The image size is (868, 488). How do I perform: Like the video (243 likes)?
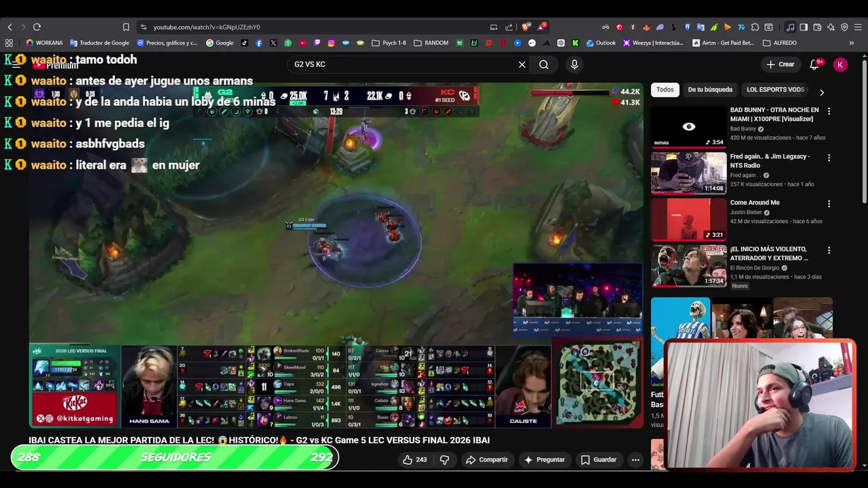(414, 460)
